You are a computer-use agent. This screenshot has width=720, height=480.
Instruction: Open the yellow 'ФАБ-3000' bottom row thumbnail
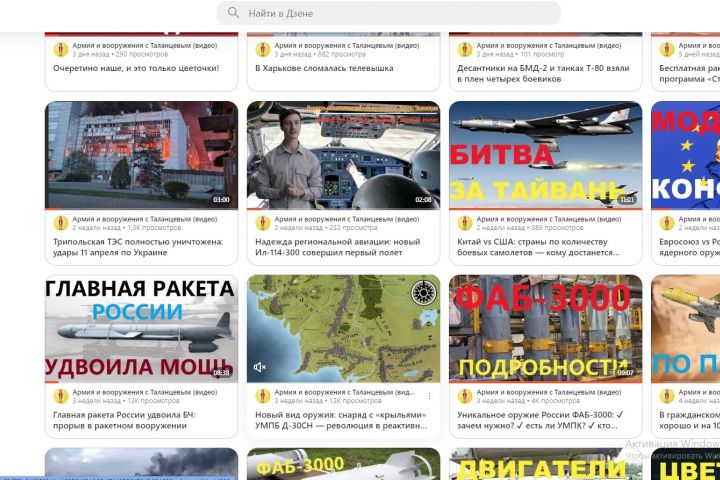[343, 464]
